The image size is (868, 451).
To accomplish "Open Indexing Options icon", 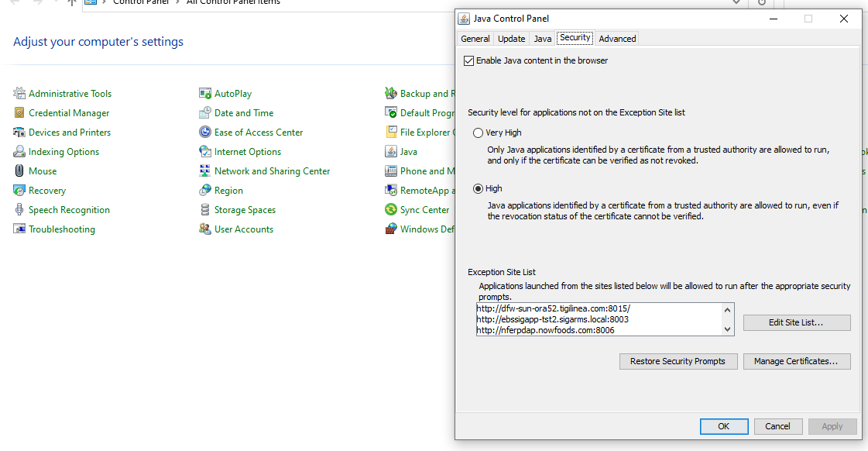I will [19, 151].
